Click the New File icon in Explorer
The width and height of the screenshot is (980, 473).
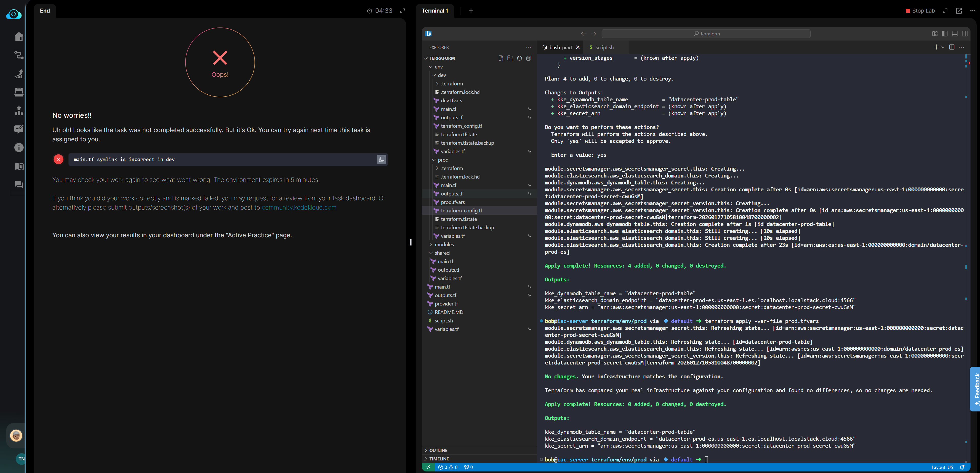[501, 58]
